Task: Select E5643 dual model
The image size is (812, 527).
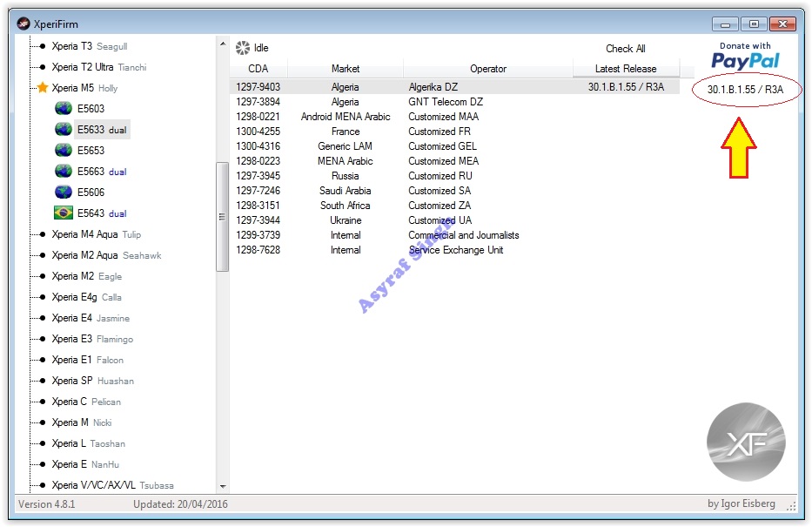Action: pyautogui.click(x=102, y=213)
